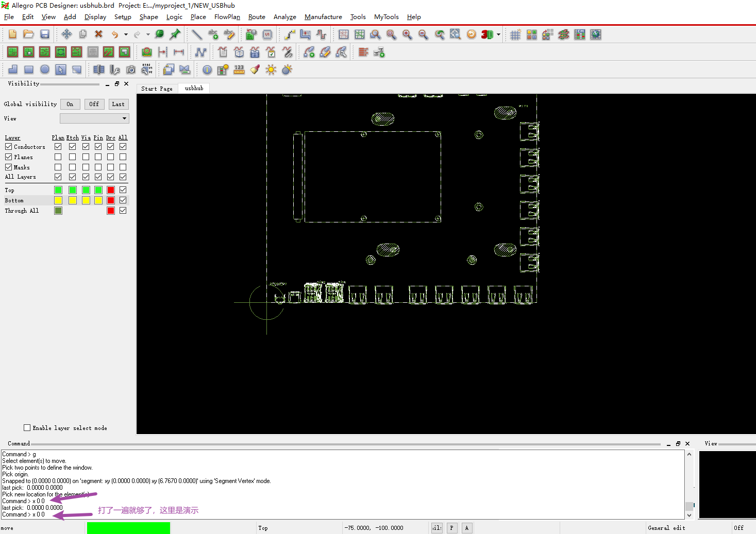Expand the Redo history dropdown arrow

[x=148, y=35]
